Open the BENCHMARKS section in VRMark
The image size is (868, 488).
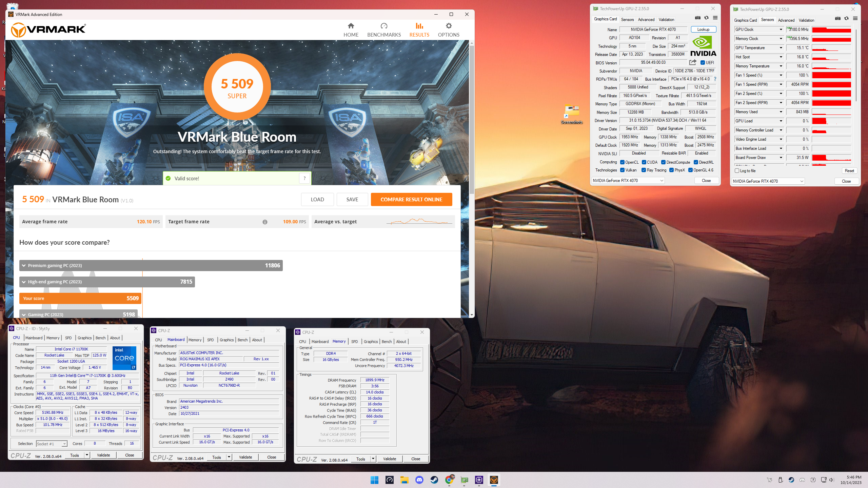click(384, 30)
